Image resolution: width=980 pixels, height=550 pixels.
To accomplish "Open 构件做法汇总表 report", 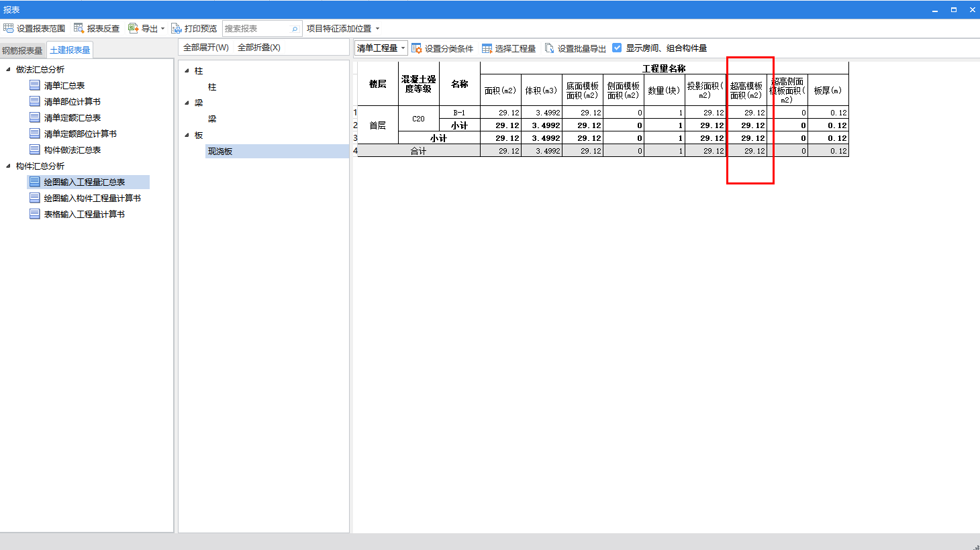I will click(72, 150).
